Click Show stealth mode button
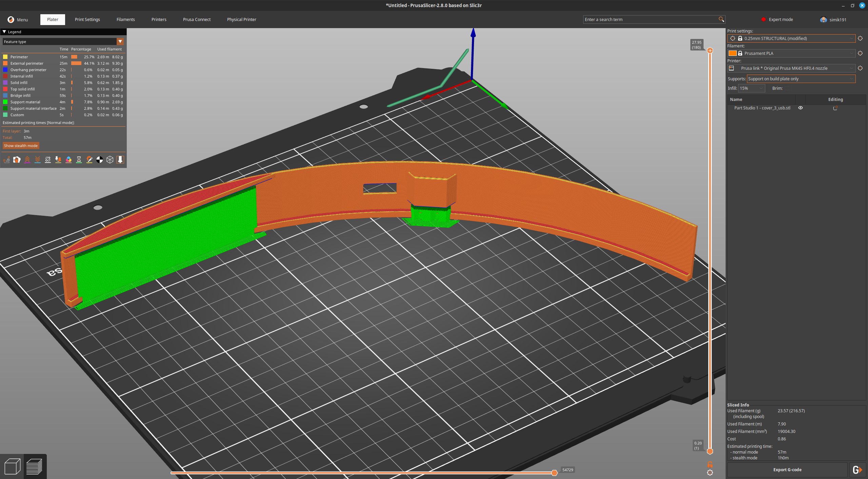Viewport: 868px width, 479px height. (21, 146)
